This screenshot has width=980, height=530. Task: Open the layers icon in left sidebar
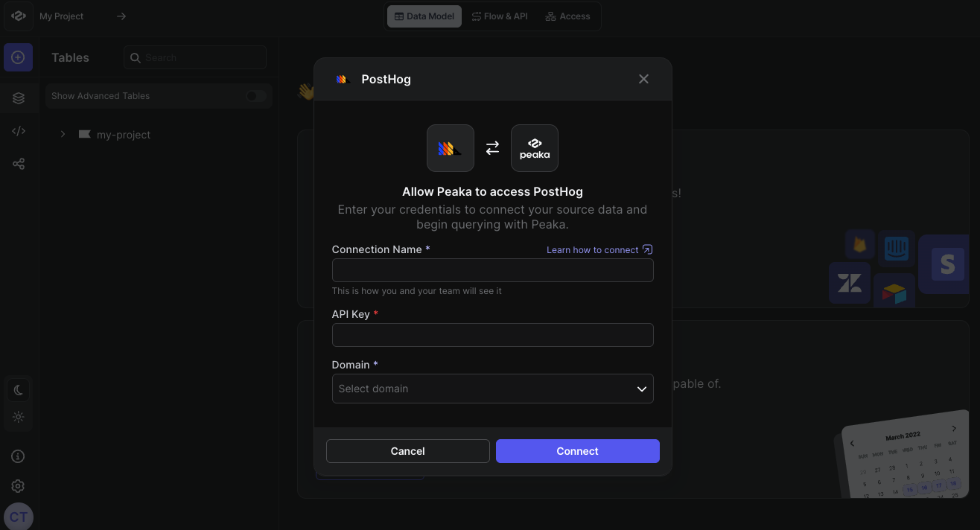click(19, 98)
